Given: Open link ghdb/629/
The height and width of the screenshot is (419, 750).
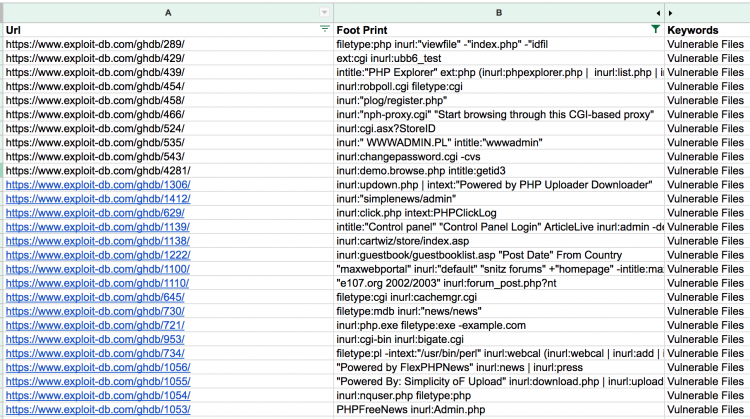Looking at the screenshot, I should [x=95, y=213].
